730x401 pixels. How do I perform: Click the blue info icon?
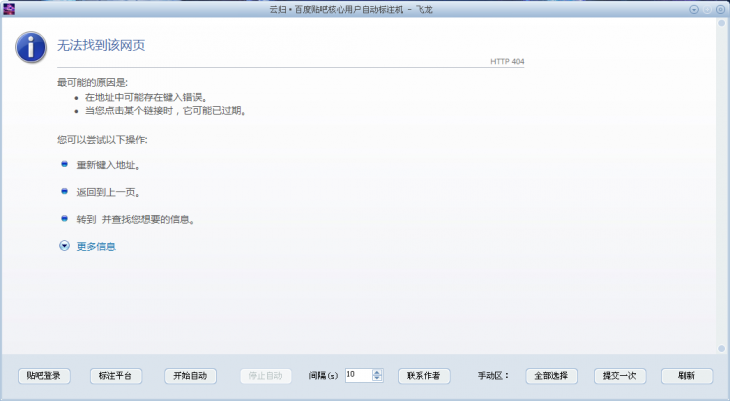tap(31, 47)
